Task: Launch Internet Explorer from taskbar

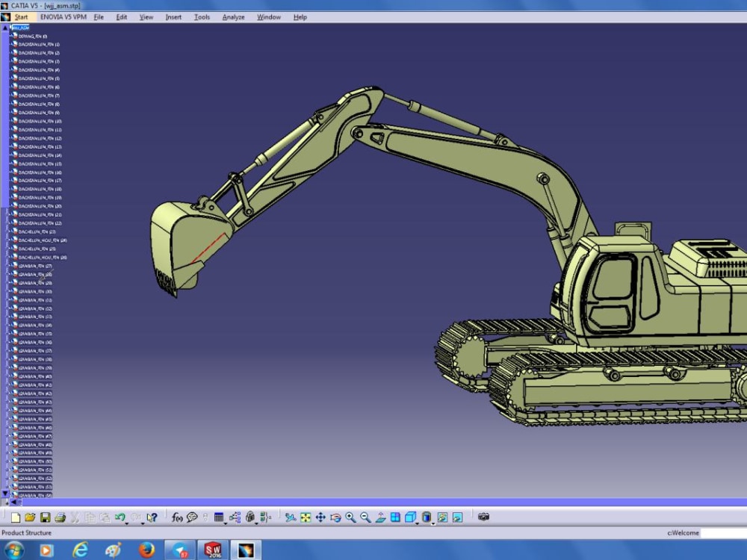Action: click(80, 550)
